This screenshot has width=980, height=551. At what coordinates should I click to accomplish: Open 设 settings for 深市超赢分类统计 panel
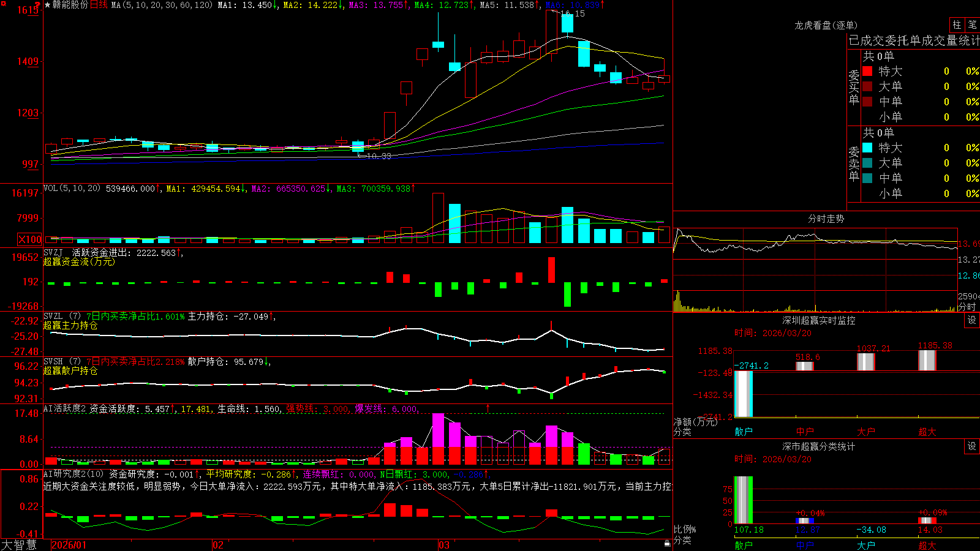(972, 446)
